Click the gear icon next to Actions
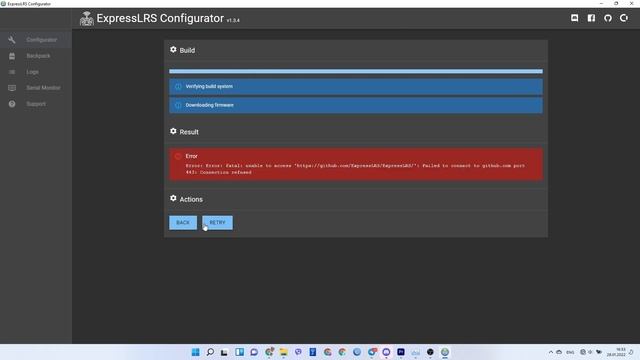 point(173,198)
